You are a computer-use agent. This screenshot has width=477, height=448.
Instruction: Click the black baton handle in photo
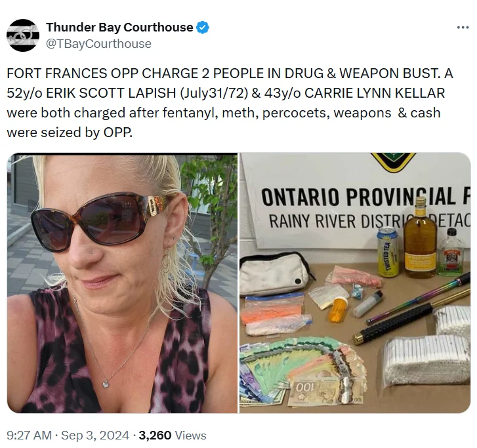394,325
